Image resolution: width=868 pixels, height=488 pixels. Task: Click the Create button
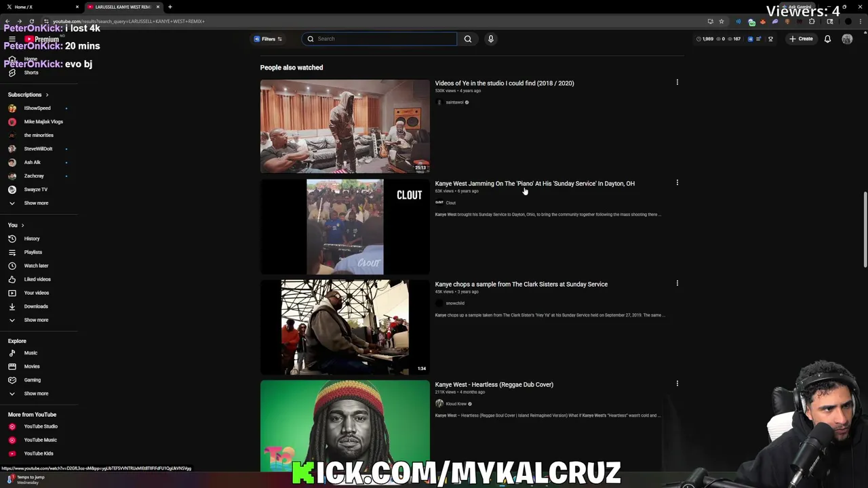(801, 39)
